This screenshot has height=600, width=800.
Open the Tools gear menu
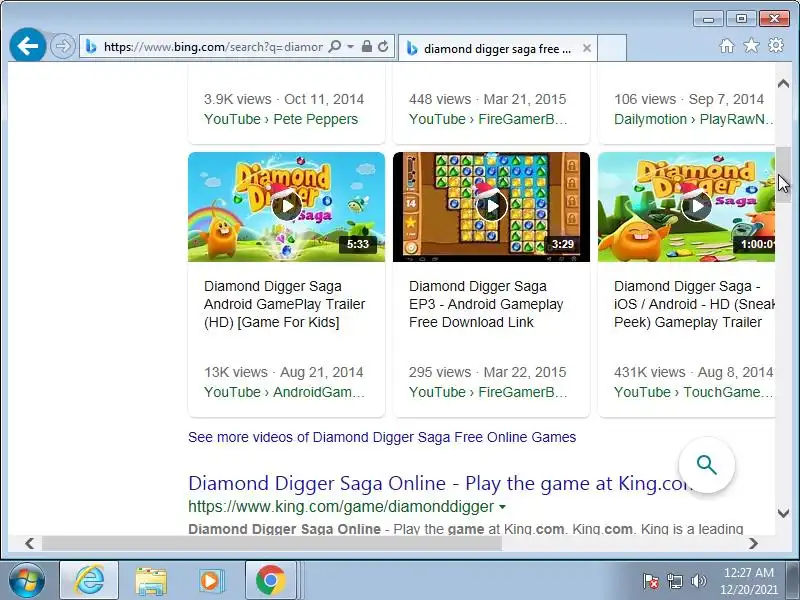point(776,45)
